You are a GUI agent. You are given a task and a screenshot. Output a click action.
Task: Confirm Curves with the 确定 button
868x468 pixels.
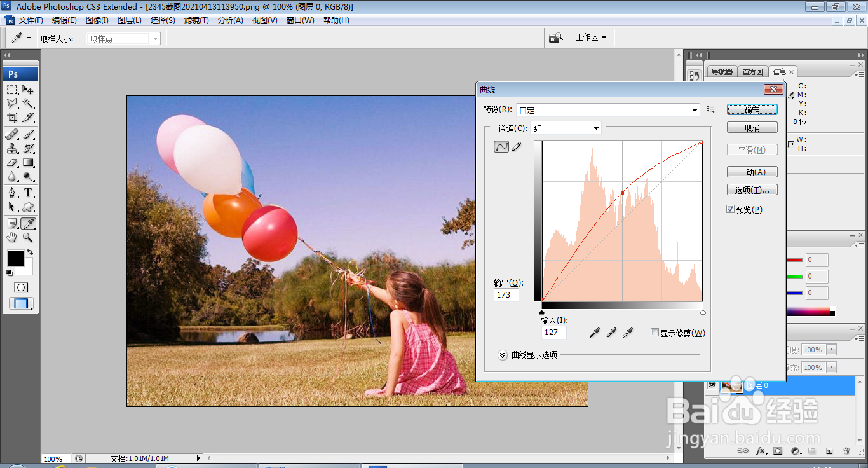click(752, 110)
